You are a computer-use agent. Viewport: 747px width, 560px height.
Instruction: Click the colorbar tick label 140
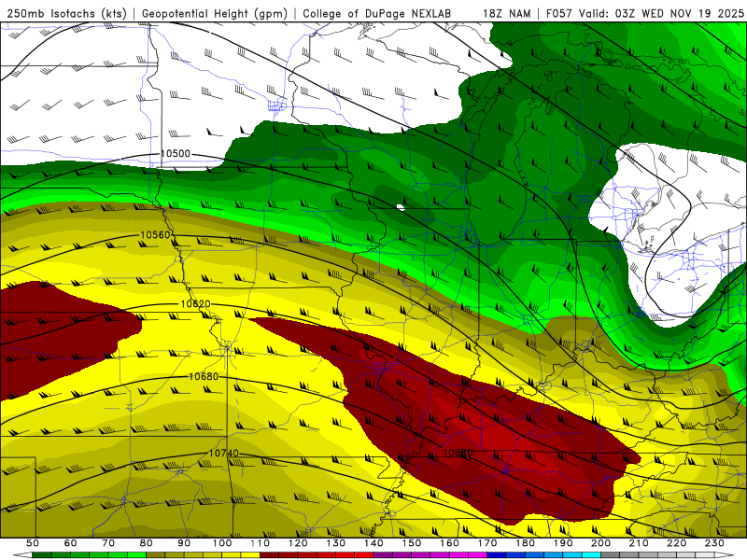[x=373, y=543]
